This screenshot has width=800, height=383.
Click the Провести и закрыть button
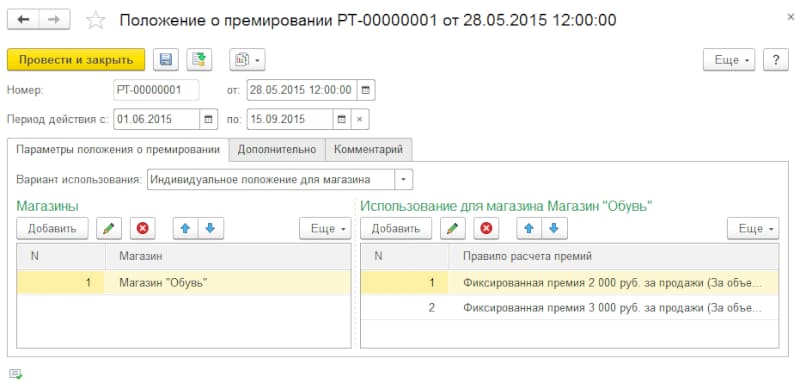tap(76, 60)
